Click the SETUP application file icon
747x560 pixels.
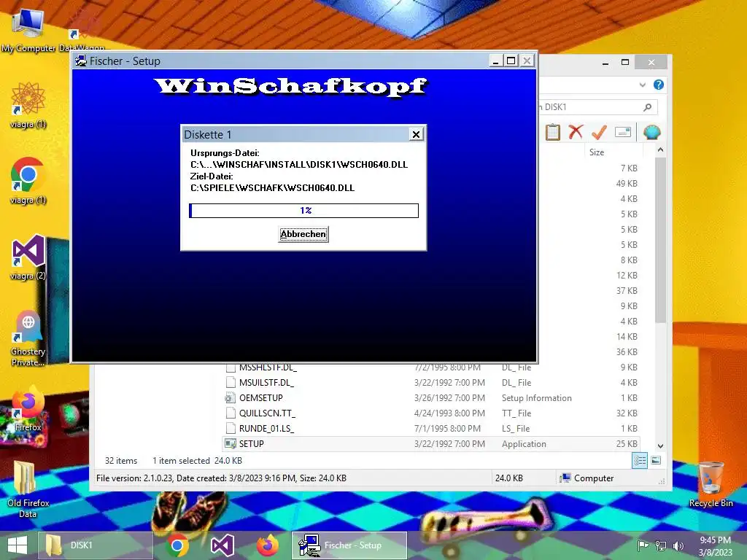(231, 444)
